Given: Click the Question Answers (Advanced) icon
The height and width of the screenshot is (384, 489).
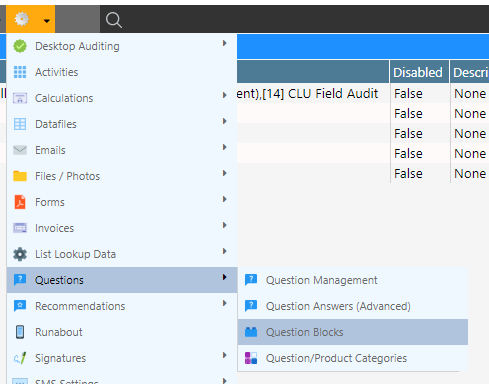Looking at the screenshot, I should [251, 306].
